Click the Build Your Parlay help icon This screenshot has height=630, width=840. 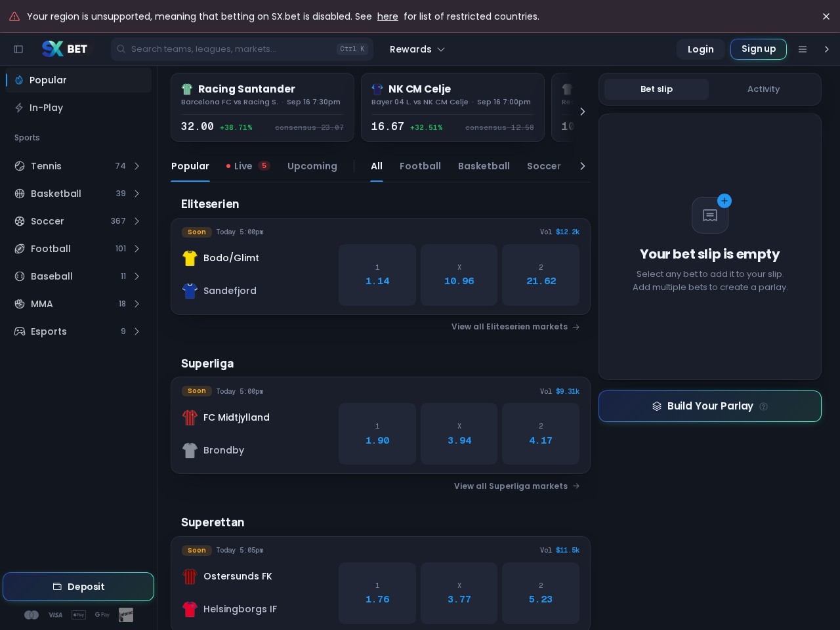click(763, 406)
